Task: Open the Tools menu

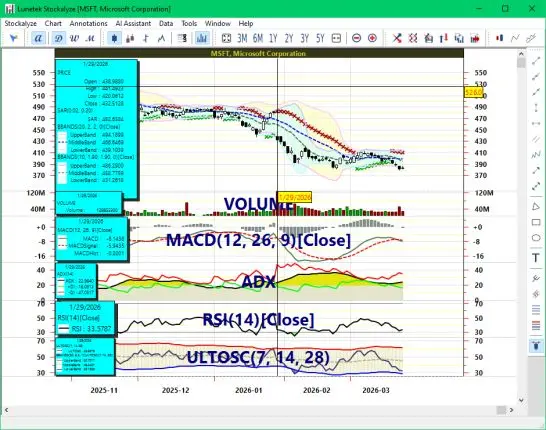Action: tap(189, 24)
